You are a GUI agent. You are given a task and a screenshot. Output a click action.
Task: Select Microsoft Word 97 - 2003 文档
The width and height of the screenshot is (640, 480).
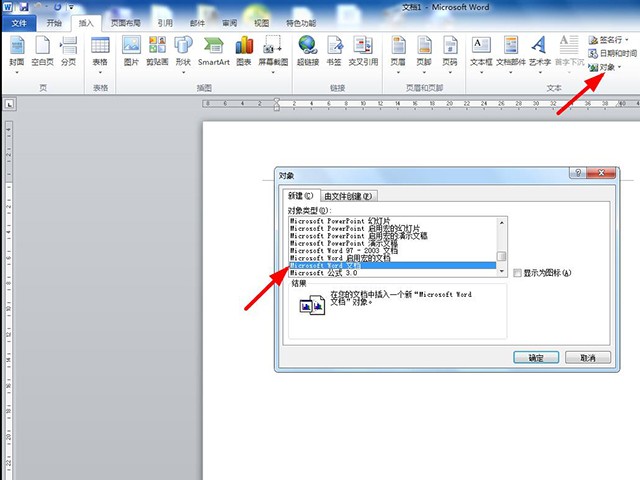(392, 251)
